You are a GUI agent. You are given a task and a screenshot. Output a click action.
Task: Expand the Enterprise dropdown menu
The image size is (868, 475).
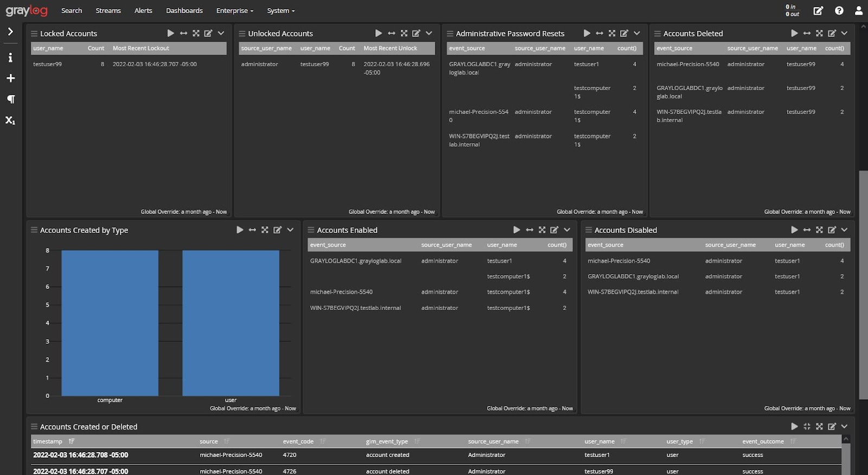click(x=234, y=11)
